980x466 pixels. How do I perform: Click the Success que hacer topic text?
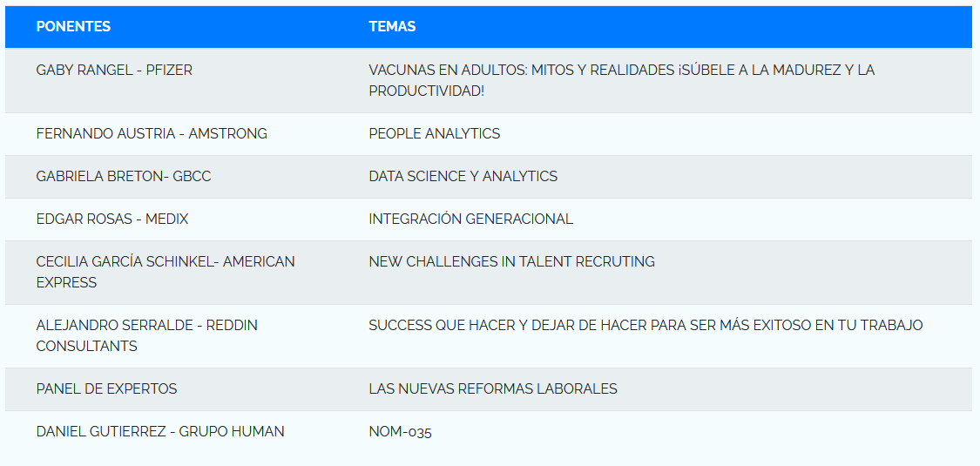coord(645,325)
